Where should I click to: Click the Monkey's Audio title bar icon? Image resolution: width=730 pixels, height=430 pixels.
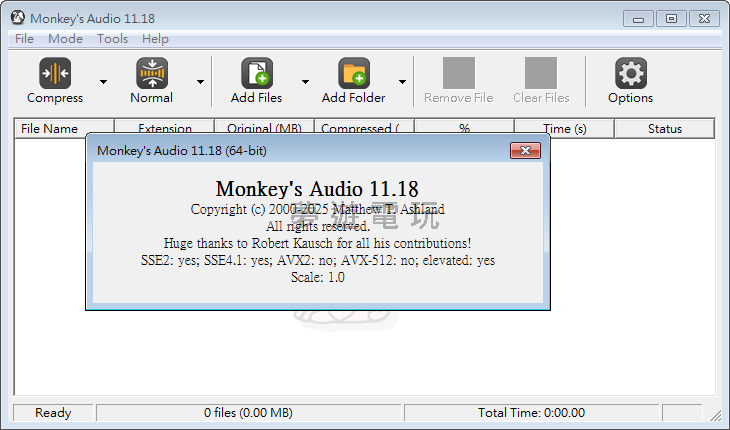point(17,18)
